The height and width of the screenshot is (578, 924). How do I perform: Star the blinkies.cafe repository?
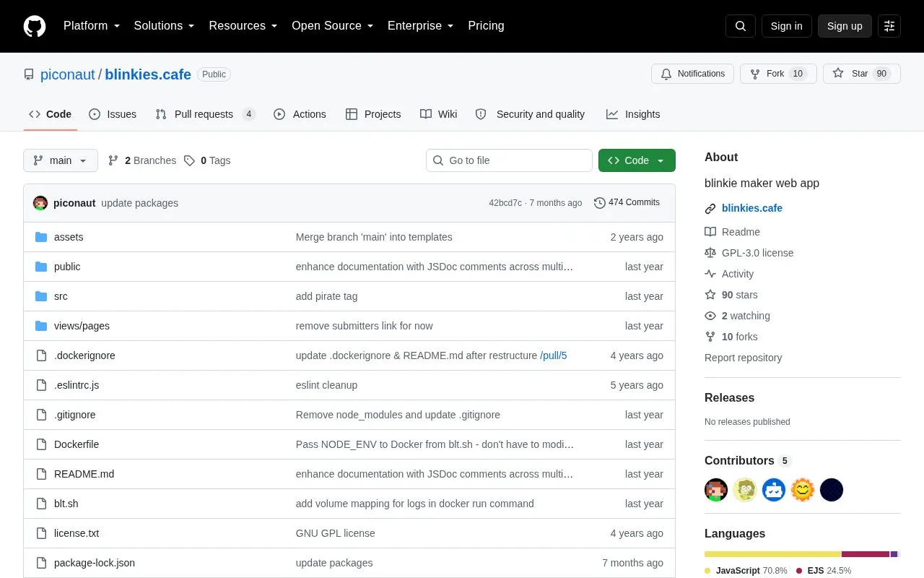862,74
